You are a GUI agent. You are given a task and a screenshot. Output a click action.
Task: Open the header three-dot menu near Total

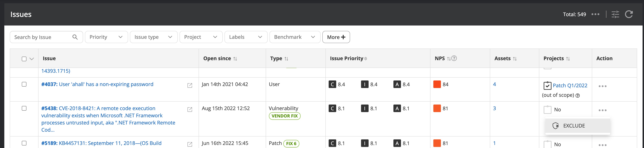point(595,14)
